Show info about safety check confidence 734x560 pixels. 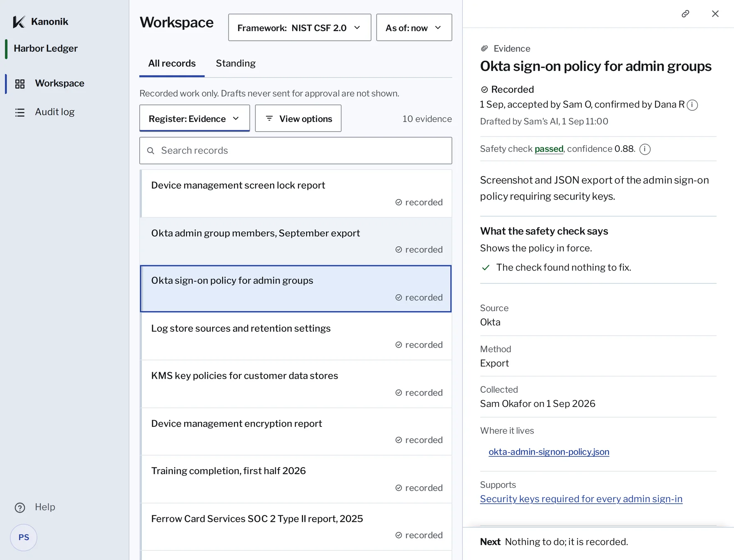point(645,149)
